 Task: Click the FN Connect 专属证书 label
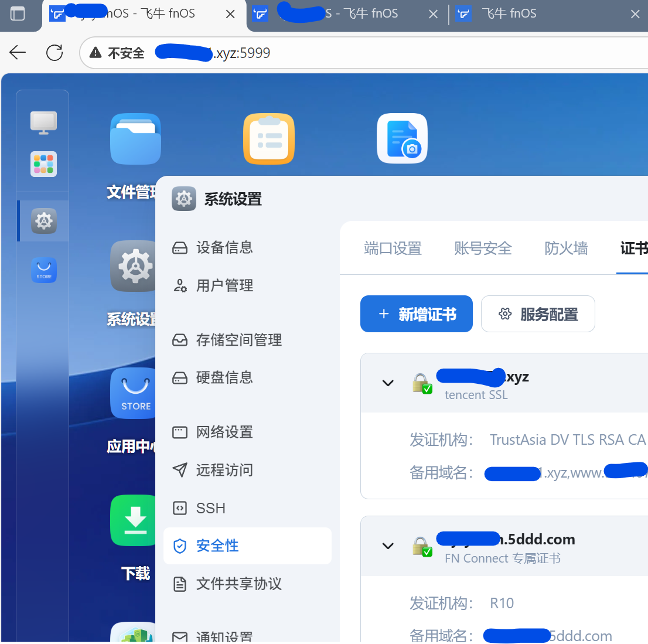point(503,558)
